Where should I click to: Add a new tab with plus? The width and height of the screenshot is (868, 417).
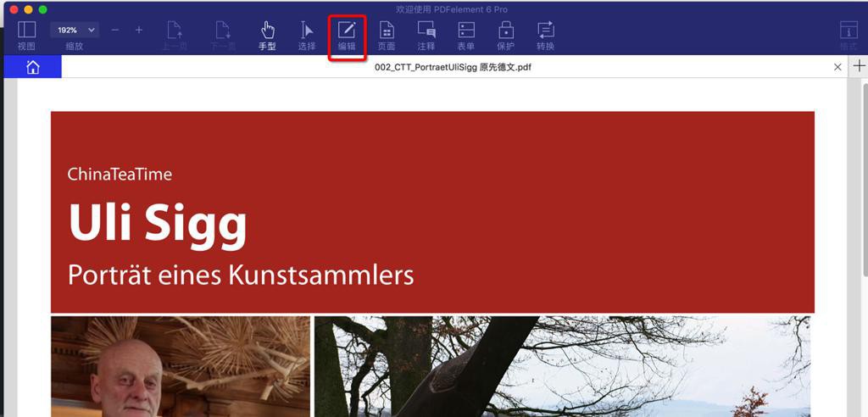coord(859,66)
